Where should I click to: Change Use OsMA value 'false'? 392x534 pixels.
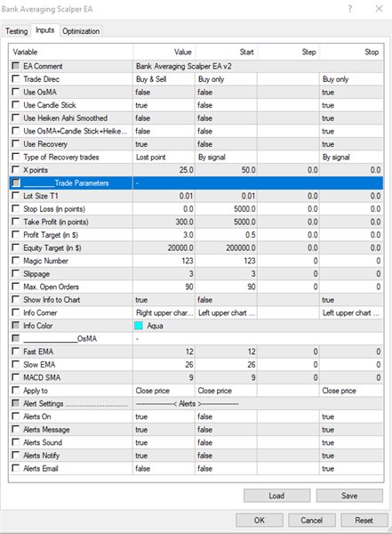pyautogui.click(x=164, y=93)
